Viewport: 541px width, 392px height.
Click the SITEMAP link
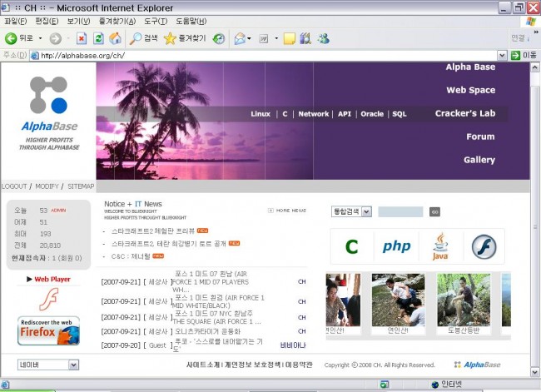(x=81, y=186)
